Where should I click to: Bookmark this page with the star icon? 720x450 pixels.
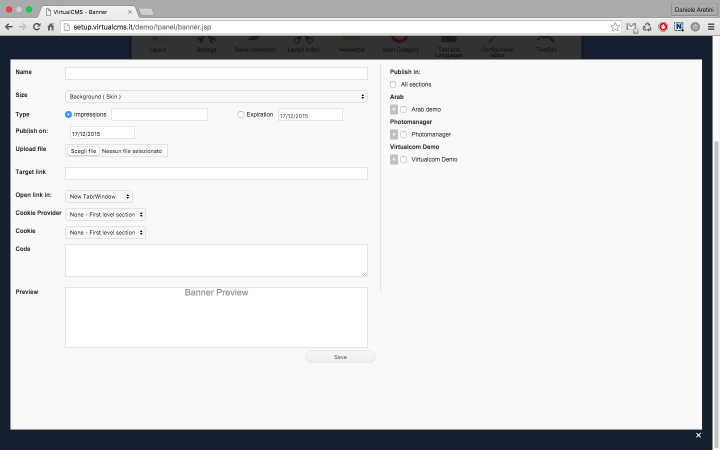(615, 26)
